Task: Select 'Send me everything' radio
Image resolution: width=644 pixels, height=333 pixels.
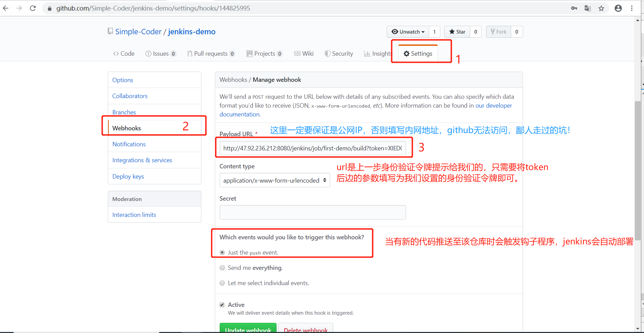Action: 222,268
